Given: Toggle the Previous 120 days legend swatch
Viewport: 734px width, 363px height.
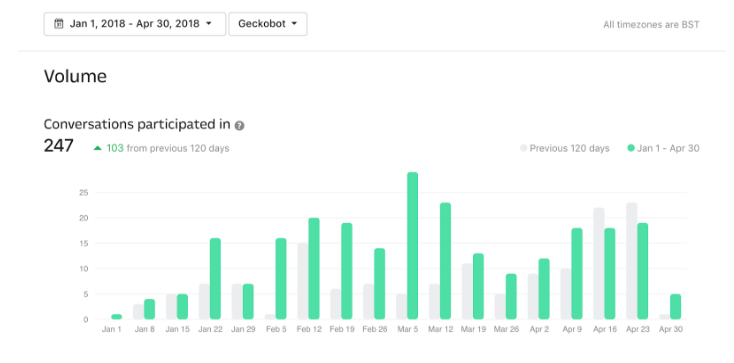Looking at the screenshot, I should pyautogui.click(x=523, y=148).
